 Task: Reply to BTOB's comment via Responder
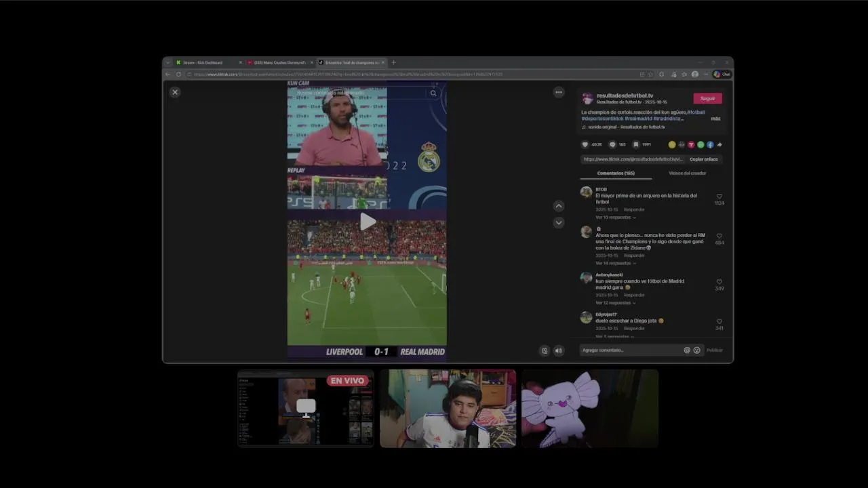point(634,209)
